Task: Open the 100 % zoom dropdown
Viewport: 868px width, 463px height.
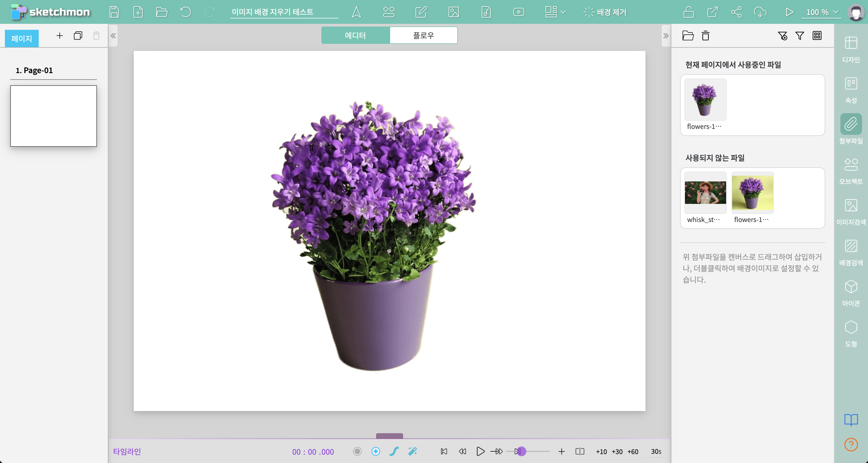Action: point(821,12)
